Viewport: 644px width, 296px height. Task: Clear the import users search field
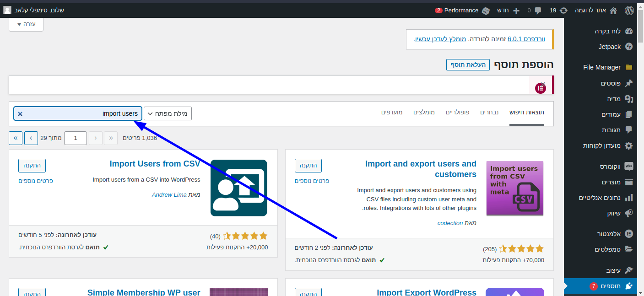coord(20,114)
